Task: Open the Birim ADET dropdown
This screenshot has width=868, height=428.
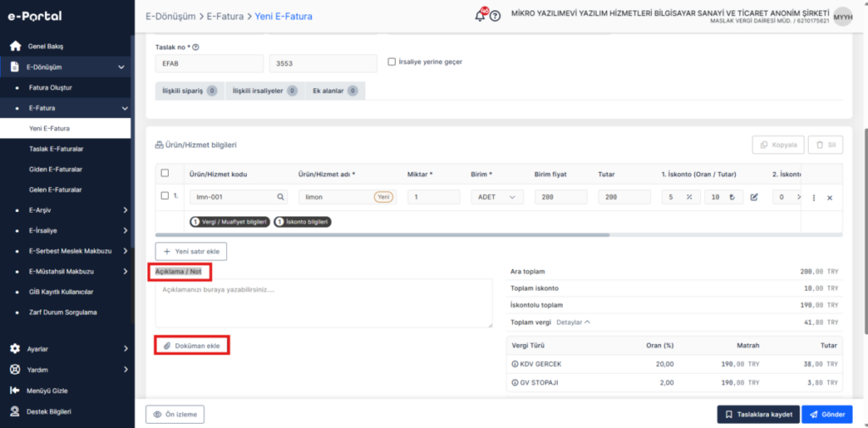Action: pyautogui.click(x=497, y=197)
